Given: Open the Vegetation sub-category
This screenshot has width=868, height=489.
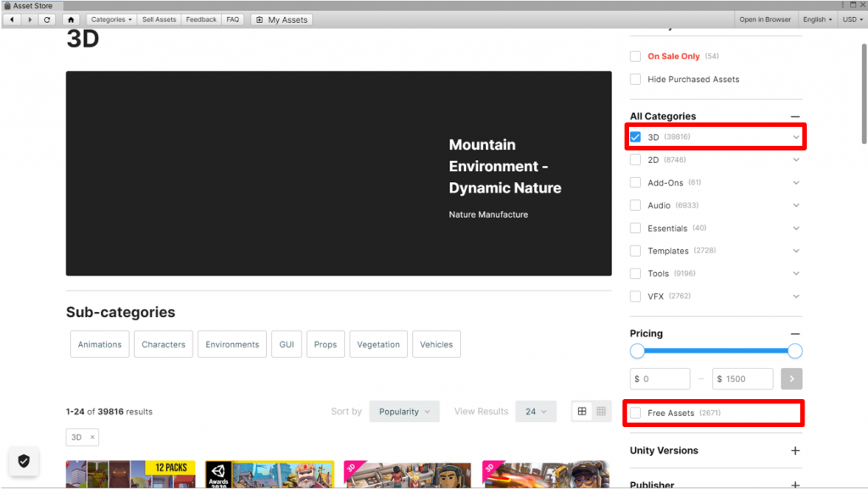Looking at the screenshot, I should [378, 344].
